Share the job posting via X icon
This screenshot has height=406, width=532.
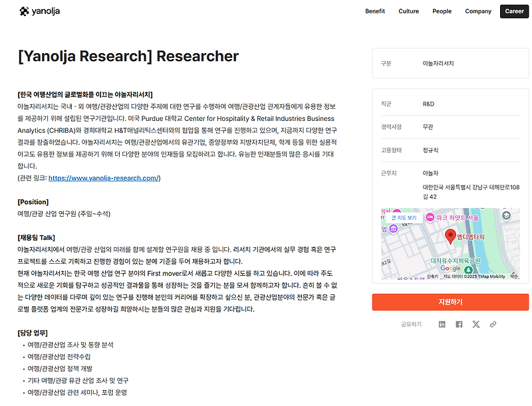point(476,324)
